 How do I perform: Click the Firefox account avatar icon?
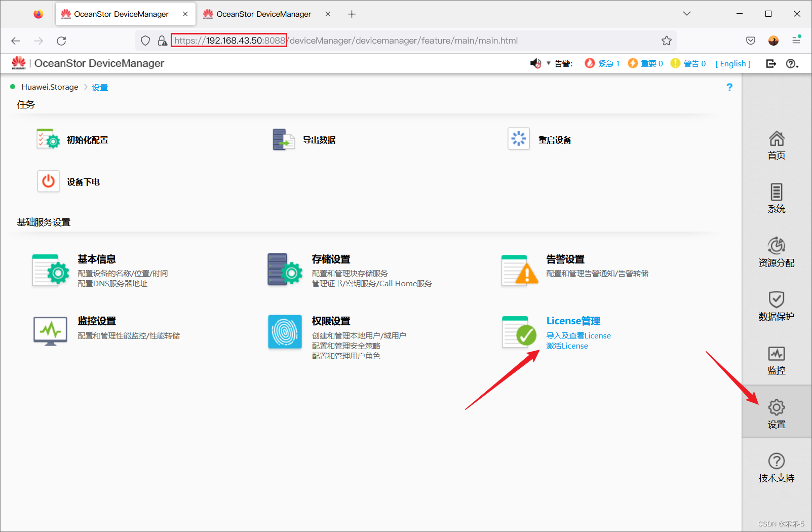pyautogui.click(x=774, y=41)
